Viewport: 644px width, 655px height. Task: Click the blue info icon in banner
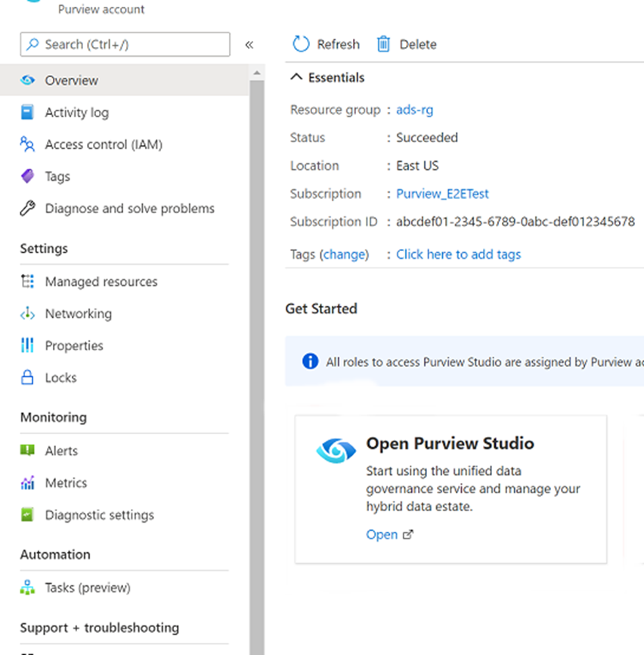[310, 361]
